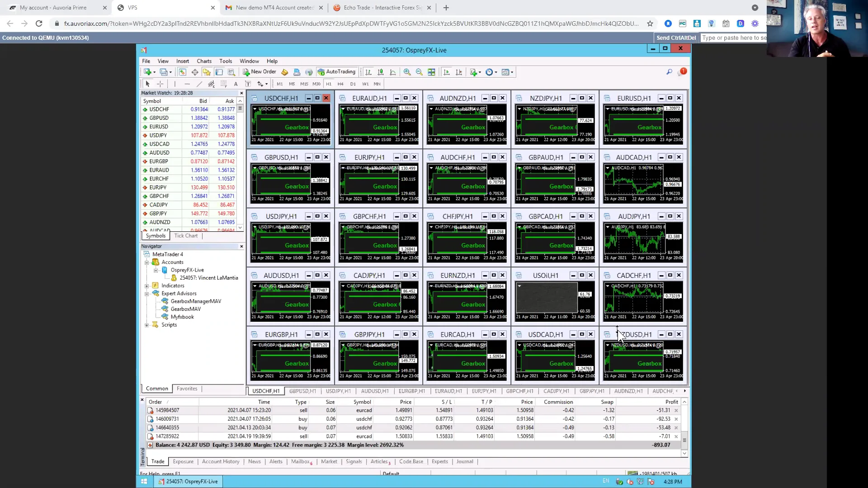Viewport: 868px width, 488px height.
Task: Open the Strategy Tester icon
Action: point(231,72)
